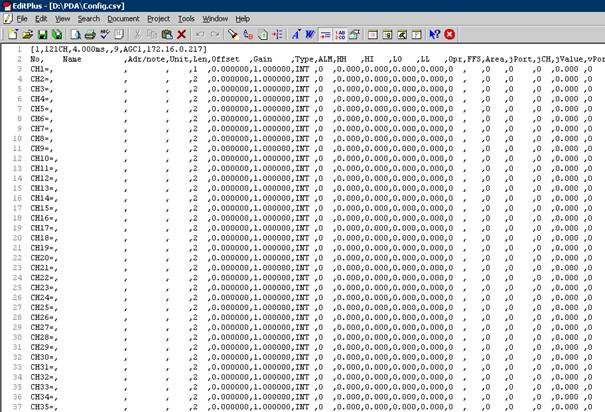Screen dimensions: 605x412
Task: Toggle word wrap with W icon
Action: pyautogui.click(x=310, y=34)
